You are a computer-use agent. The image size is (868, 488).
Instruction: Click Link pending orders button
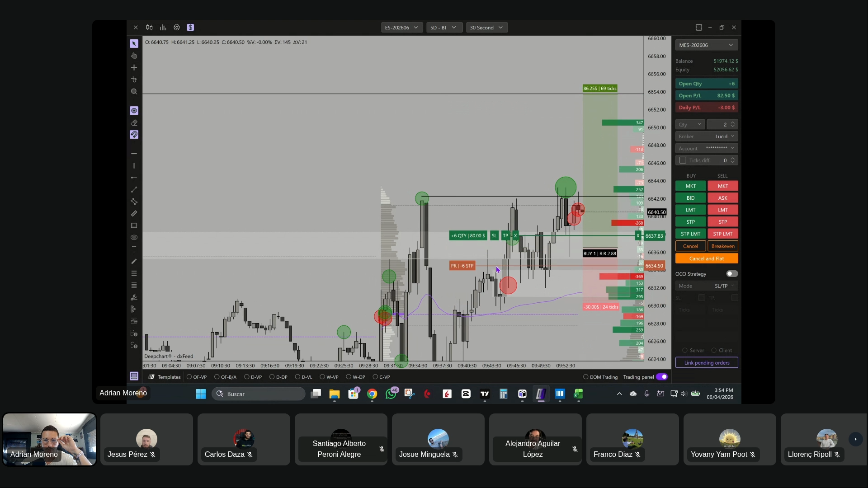pos(706,363)
